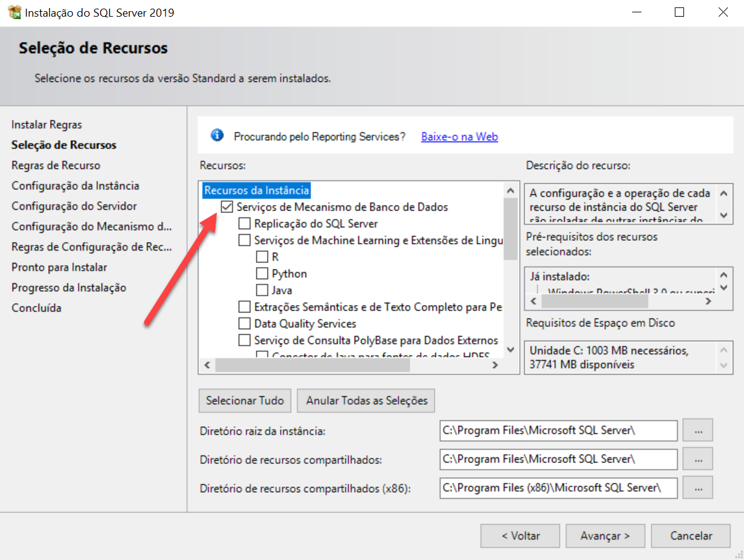Image resolution: width=744 pixels, height=560 pixels.
Task: Select Recursos da Instância tree node
Action: tap(256, 190)
